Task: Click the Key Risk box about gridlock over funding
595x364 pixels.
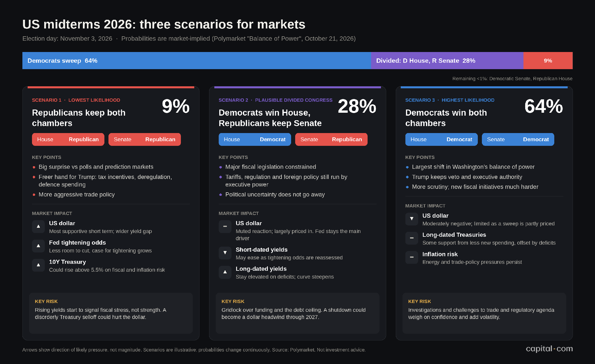Action: [297, 313]
